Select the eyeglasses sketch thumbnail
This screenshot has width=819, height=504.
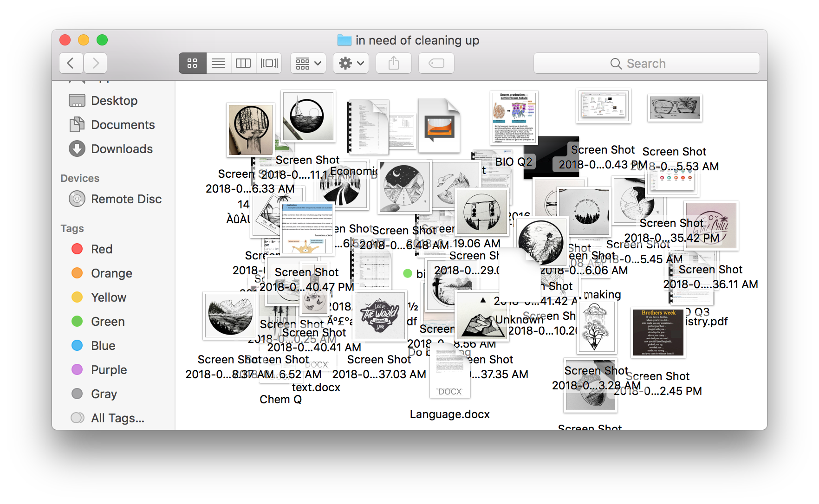point(675,108)
